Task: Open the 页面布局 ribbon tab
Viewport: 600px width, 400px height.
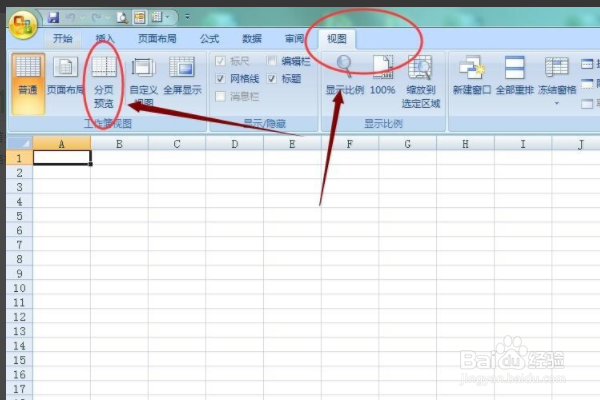Action: click(x=157, y=39)
